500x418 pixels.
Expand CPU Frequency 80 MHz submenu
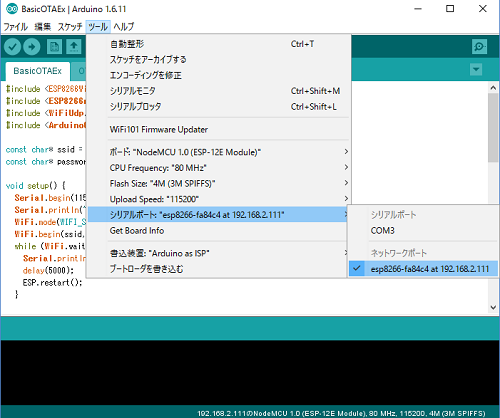pos(219,168)
